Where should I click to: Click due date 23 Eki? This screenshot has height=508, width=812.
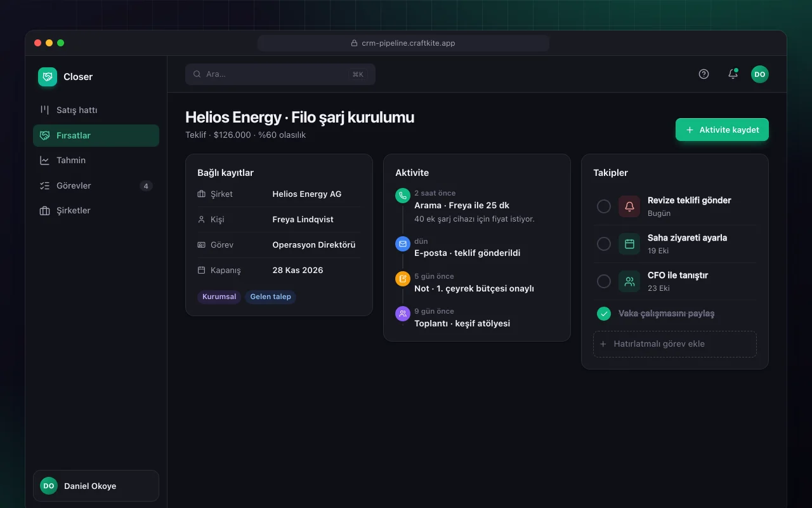point(658,288)
